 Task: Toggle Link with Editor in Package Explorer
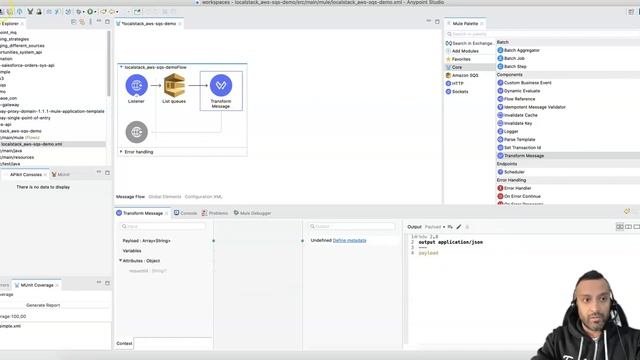tap(82, 22)
